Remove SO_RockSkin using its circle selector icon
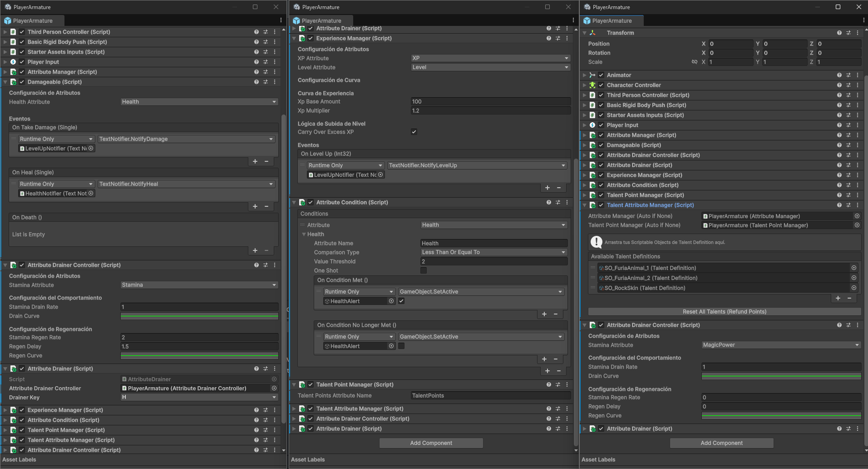868x469 pixels. [x=854, y=288]
